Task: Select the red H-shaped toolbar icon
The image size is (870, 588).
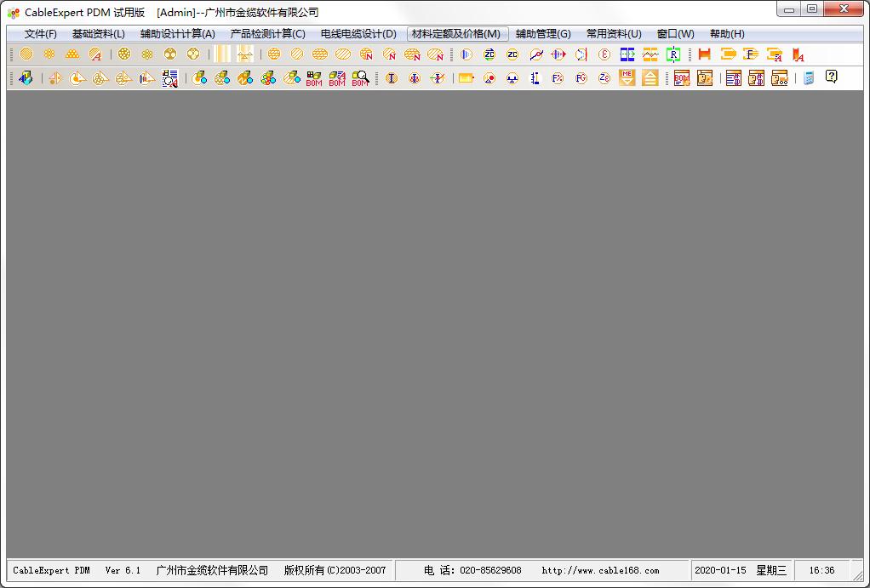Action: [705, 54]
